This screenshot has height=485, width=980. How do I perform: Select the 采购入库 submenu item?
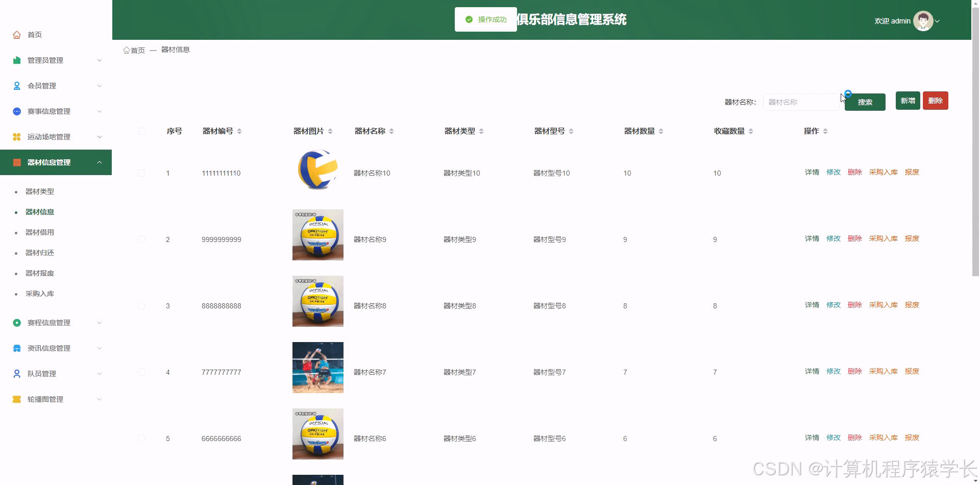(40, 294)
